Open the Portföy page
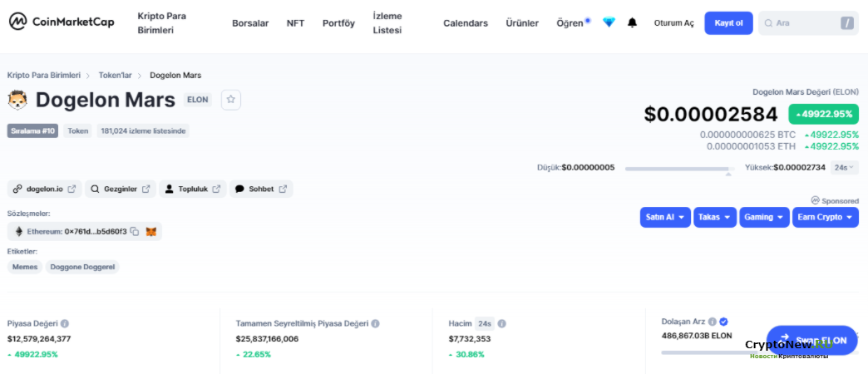Image resolution: width=868 pixels, height=374 pixels. coord(338,23)
